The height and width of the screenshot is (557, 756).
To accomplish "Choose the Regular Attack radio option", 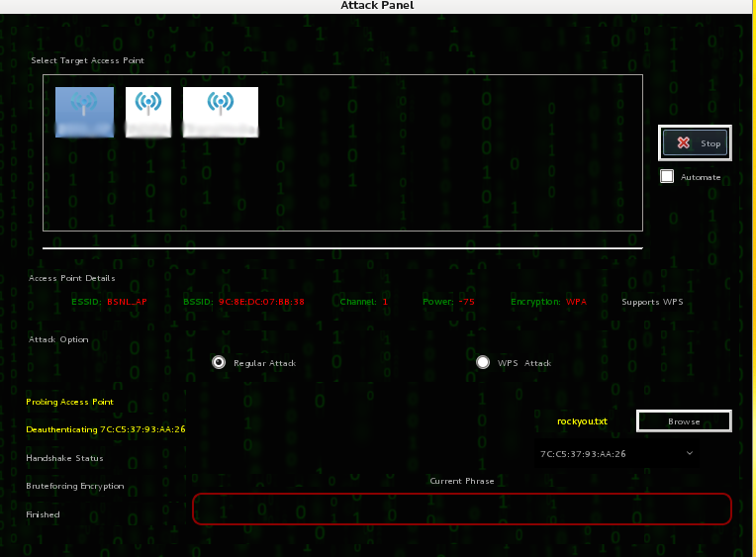I will (x=219, y=362).
